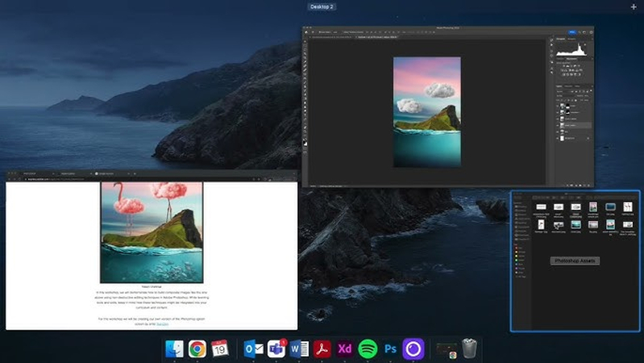This screenshot has width=644, height=363.
Task: Select the third, active tab in Chrome
Action: 112,174
